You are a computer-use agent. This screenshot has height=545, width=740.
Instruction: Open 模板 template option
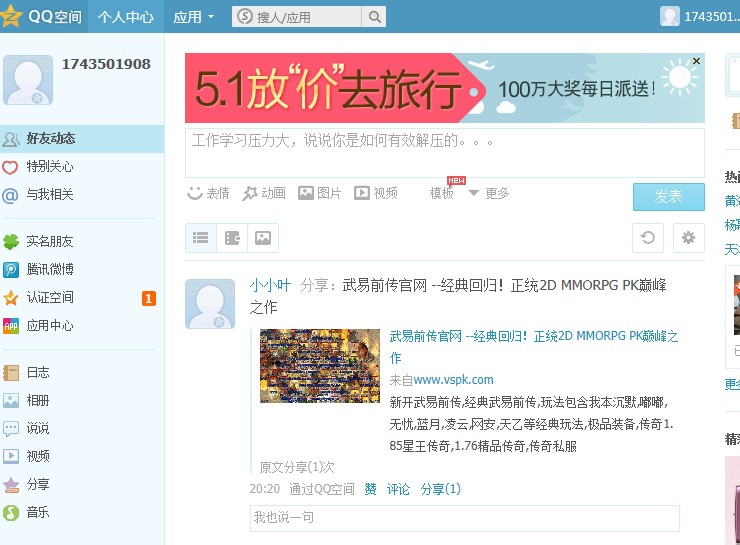point(442,193)
